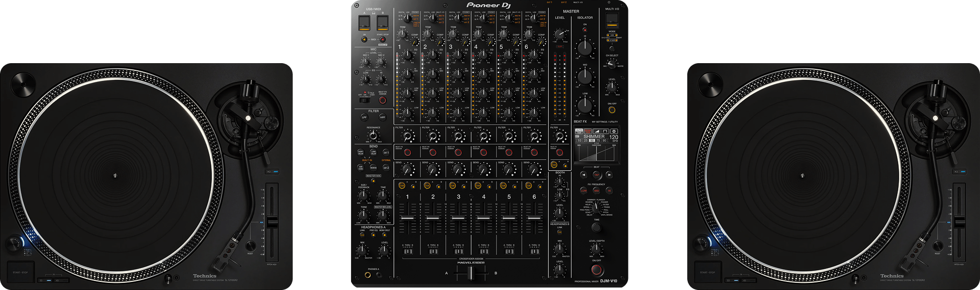Turn the MULTI I/O CH SELECT knob

[611, 64]
